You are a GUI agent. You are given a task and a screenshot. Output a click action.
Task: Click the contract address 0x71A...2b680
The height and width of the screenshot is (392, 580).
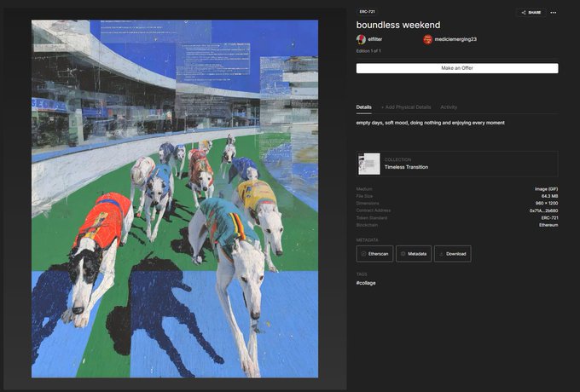[544, 210]
